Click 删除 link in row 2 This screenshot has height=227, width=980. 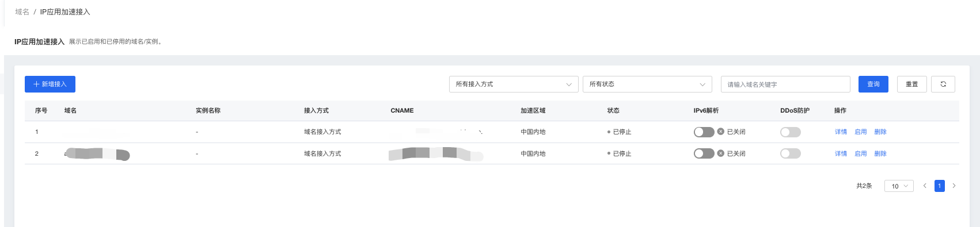pyautogui.click(x=880, y=153)
